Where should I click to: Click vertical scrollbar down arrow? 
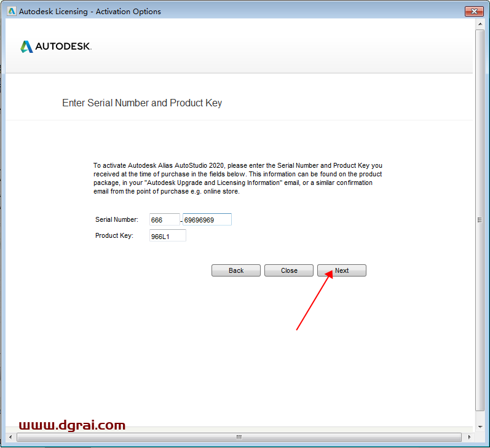480,426
